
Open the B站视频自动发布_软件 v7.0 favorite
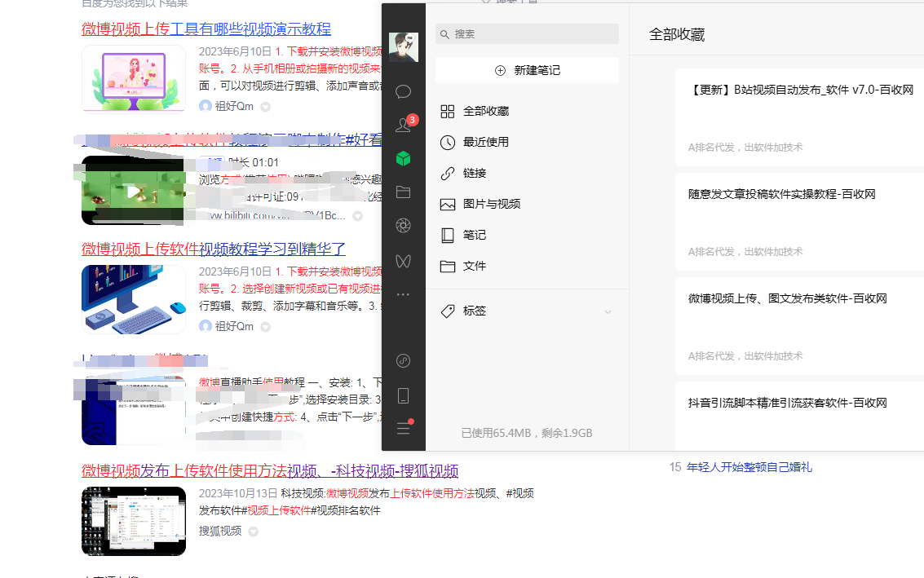(800, 117)
